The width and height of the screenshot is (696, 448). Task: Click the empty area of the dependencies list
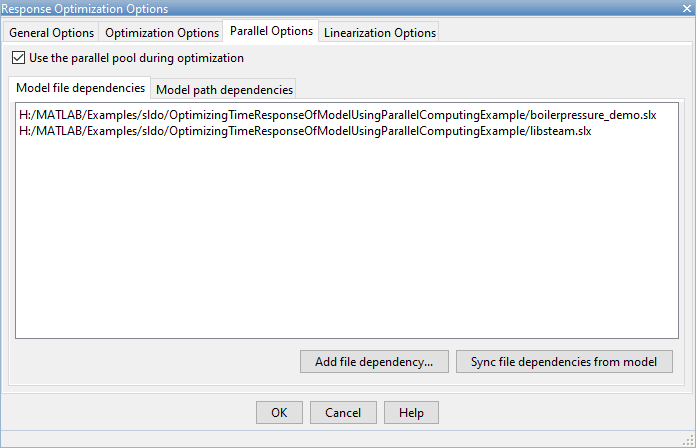pos(347,240)
